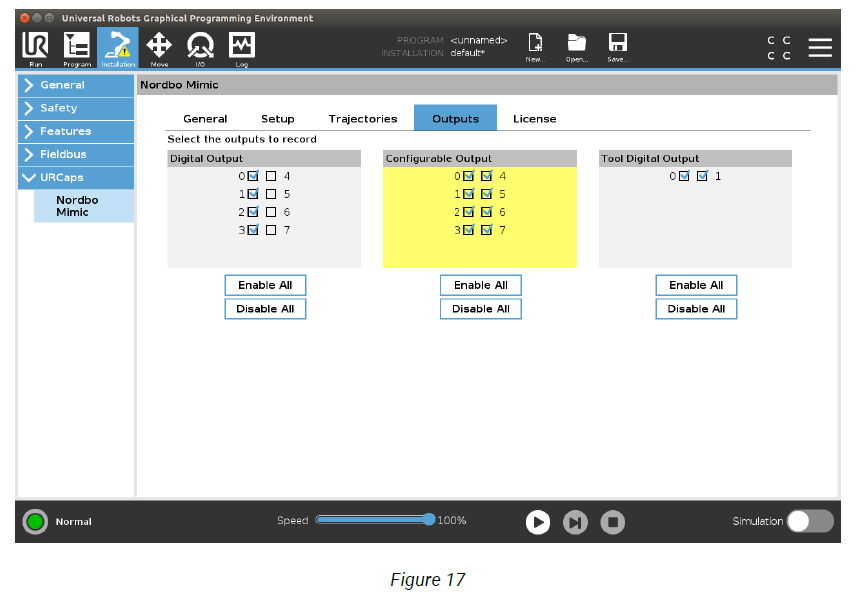Uncheck Tool Digital Output 1 checkbox
The height and width of the screenshot is (599, 867).
pyautogui.click(x=702, y=176)
